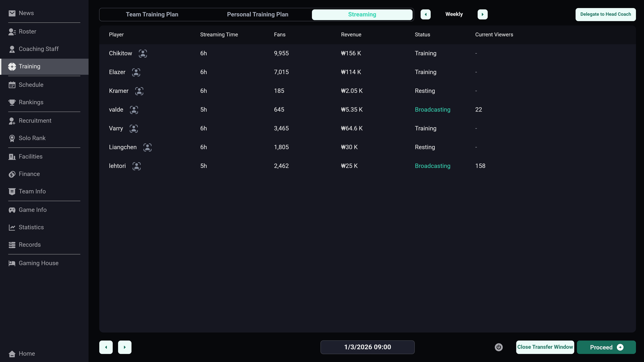Go back with bottom-left previous arrow

(106, 347)
